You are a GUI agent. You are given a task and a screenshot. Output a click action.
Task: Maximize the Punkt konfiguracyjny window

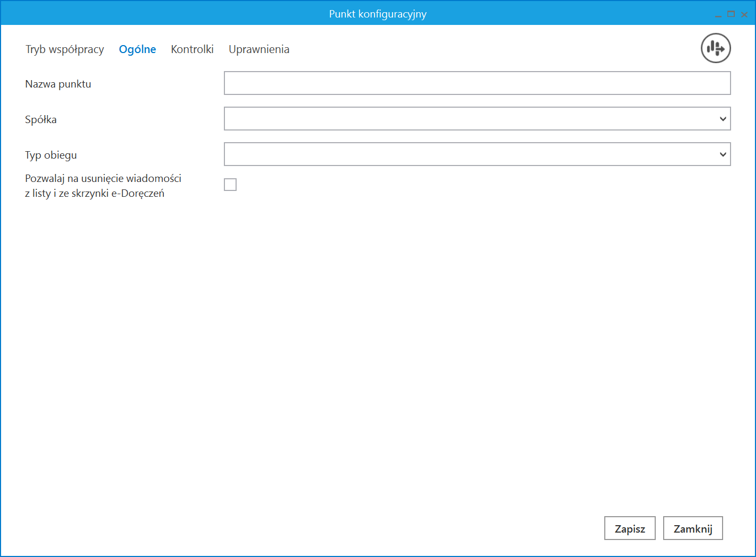click(731, 14)
